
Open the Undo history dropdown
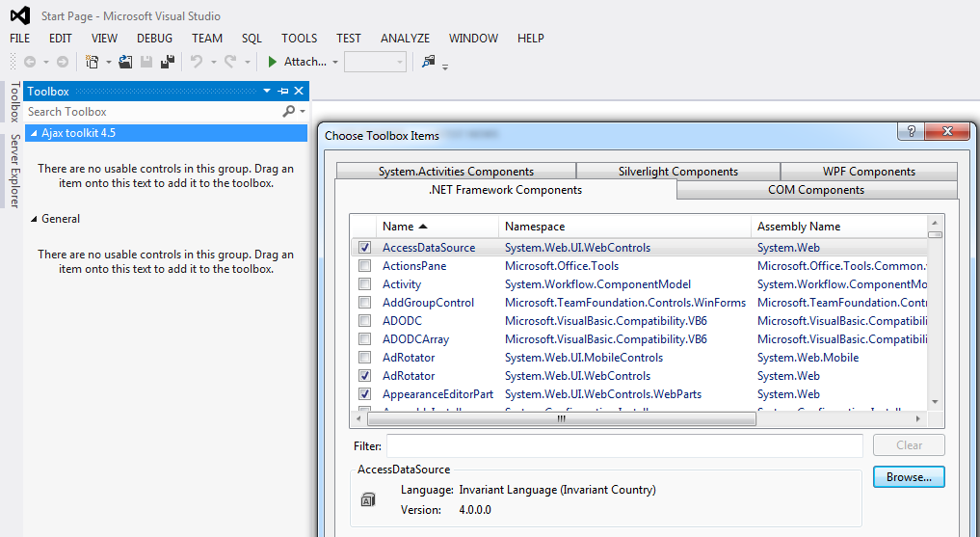pos(213,63)
